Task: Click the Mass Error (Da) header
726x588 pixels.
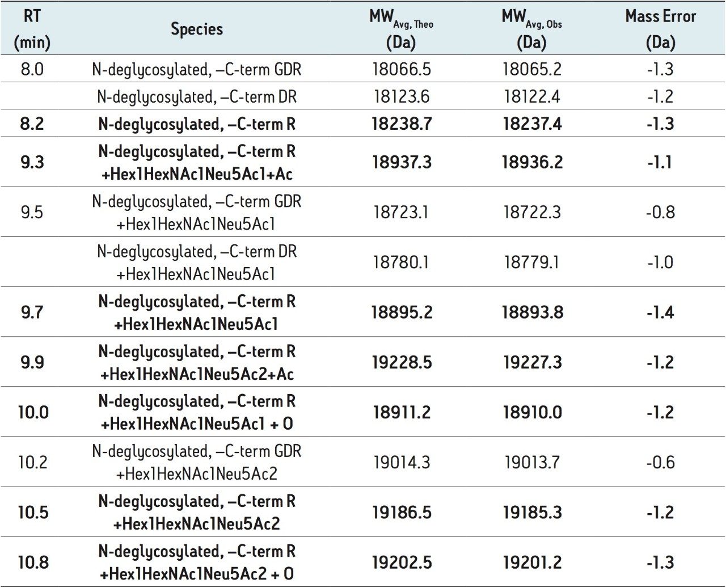Action: coord(660,28)
